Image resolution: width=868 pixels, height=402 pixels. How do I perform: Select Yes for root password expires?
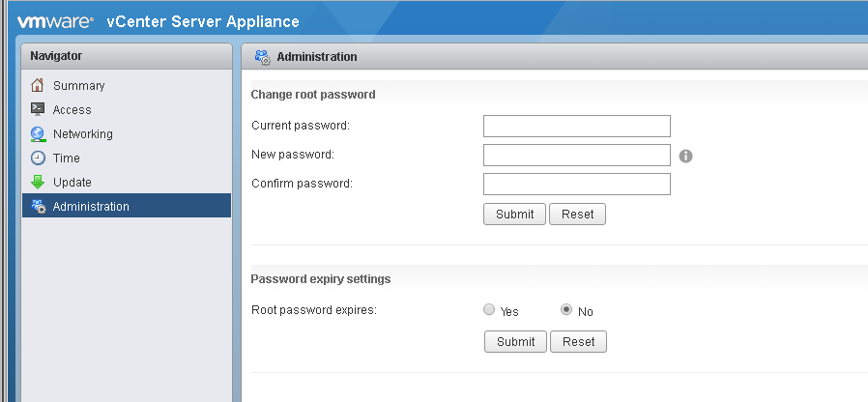tap(489, 309)
